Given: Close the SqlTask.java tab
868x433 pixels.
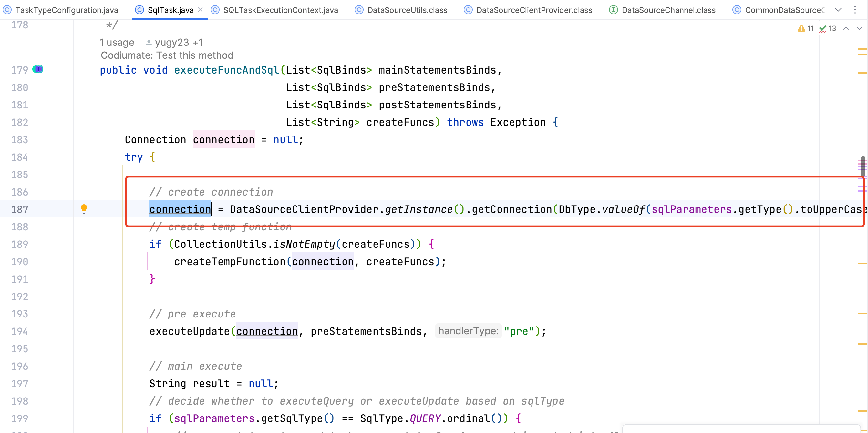Looking at the screenshot, I should [201, 10].
